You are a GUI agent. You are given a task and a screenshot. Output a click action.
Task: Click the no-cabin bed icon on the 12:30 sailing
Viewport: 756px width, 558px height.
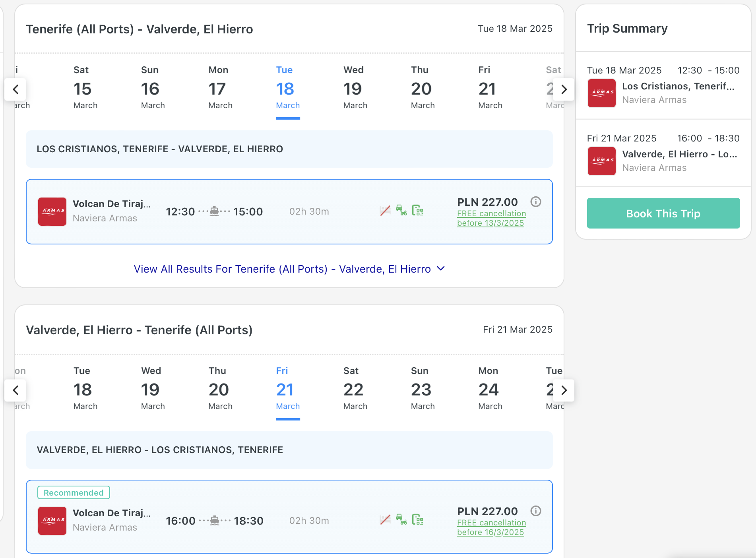coord(385,211)
